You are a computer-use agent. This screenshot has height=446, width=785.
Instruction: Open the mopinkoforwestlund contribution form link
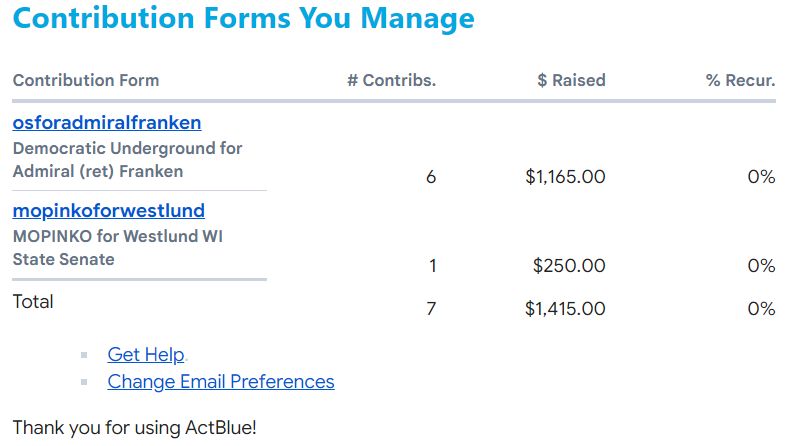click(109, 211)
